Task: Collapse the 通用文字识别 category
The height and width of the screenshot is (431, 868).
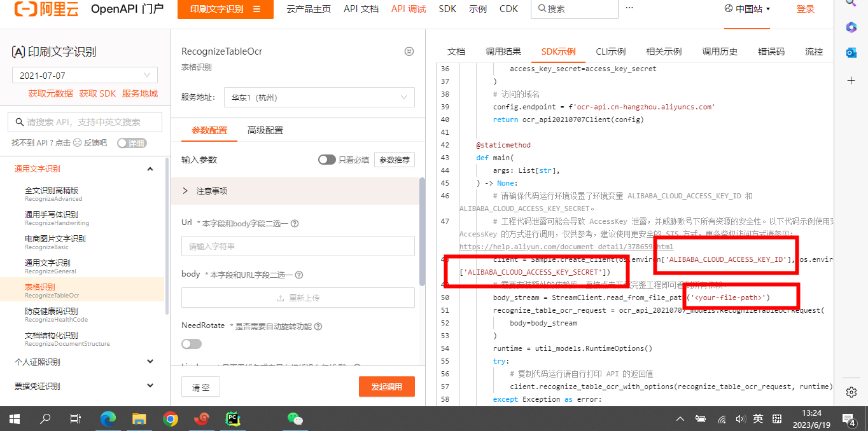Action: [150, 169]
